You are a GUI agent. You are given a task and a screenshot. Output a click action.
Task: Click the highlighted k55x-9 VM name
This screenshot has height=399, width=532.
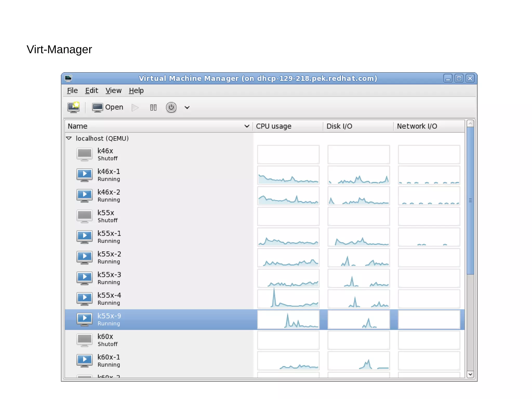point(109,316)
